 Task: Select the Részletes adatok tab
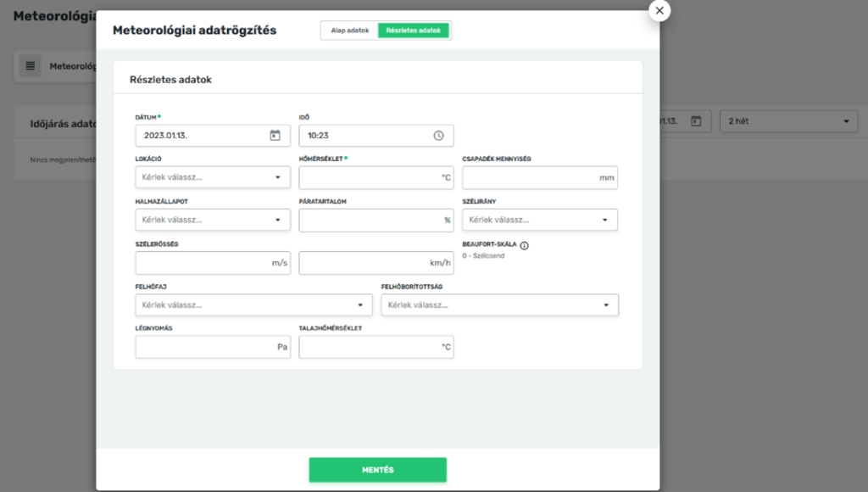413,31
